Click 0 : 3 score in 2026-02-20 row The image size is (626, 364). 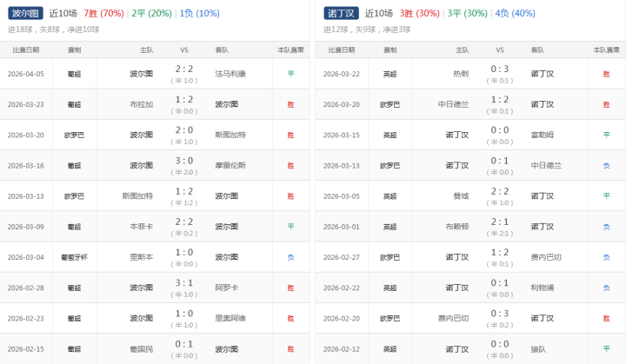point(500,314)
